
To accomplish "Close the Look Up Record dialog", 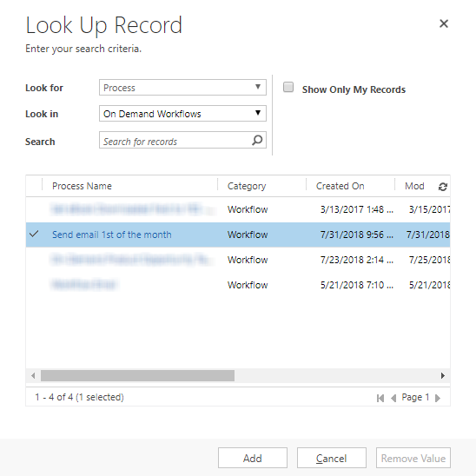I will click(444, 23).
